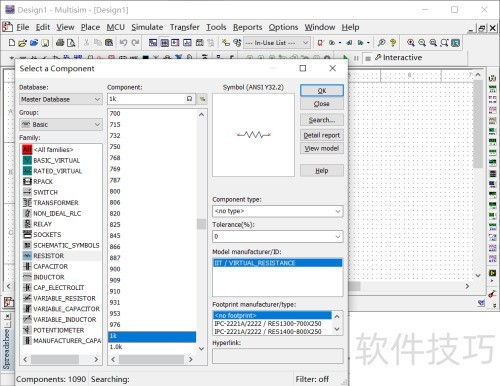This screenshot has width=500, height=386.
Task: Open the Options menu
Action: pyautogui.click(x=283, y=27)
